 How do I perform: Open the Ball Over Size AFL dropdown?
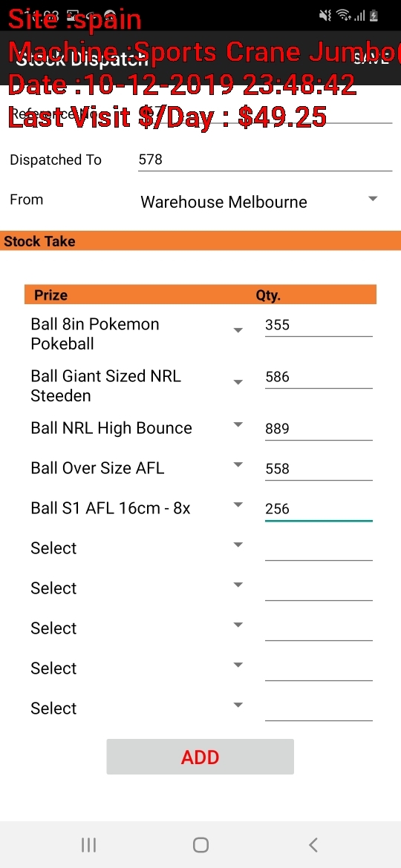137,468
